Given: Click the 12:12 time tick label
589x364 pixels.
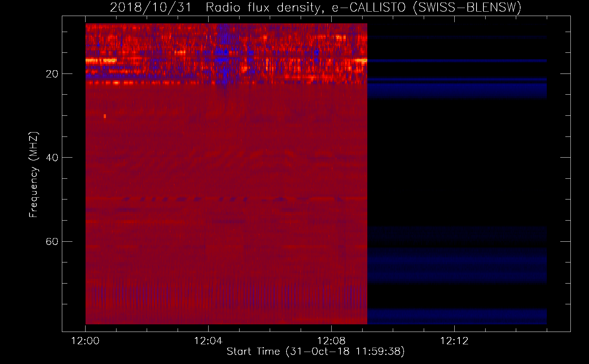Looking at the screenshot, I should pos(454,341).
